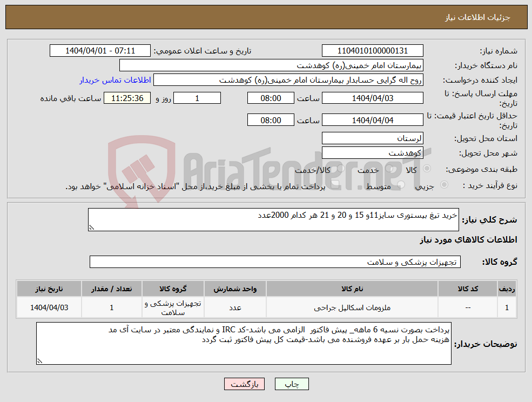Image resolution: width=532 pixels, height=402 pixels.
Task: Click the announcement date field 1404/04/01 - 07:11
Action: click(100, 51)
